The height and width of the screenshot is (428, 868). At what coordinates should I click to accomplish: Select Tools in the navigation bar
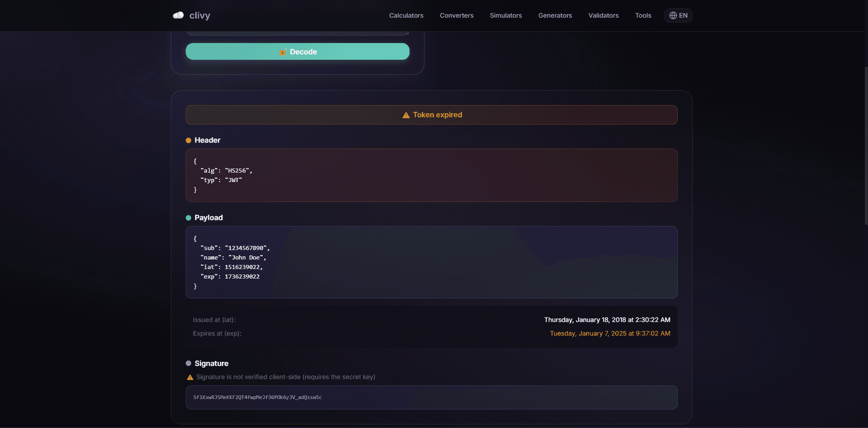[x=643, y=15]
